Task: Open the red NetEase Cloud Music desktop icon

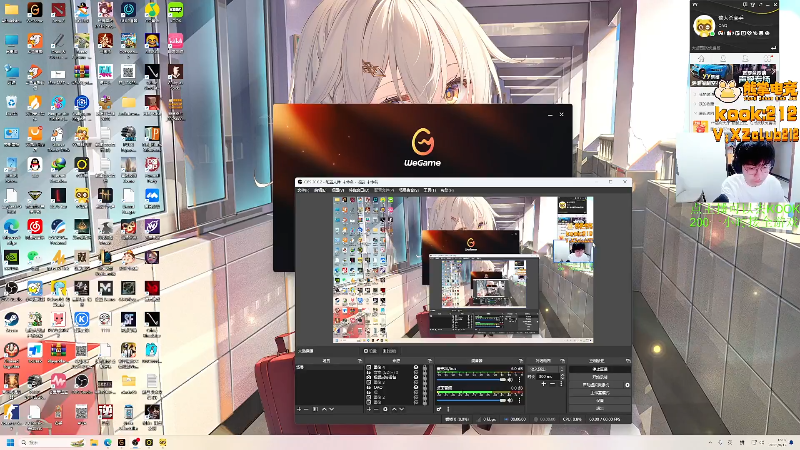Action: (x=35, y=227)
